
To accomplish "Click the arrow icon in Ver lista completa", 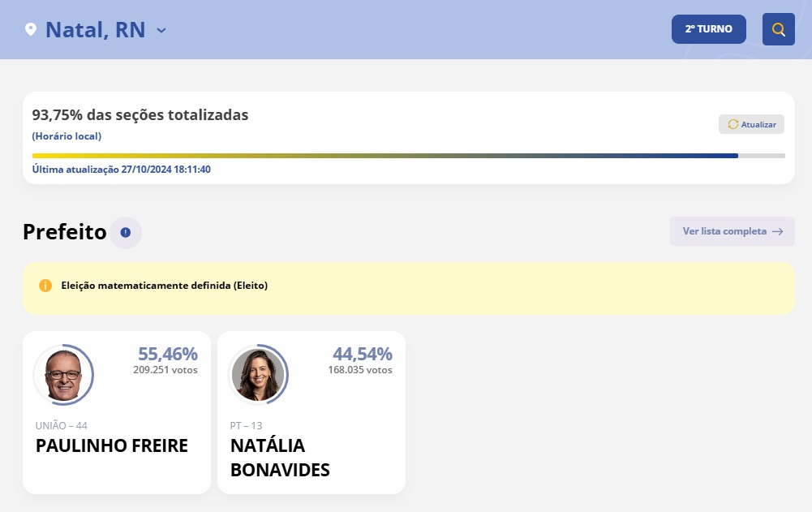I will (777, 231).
